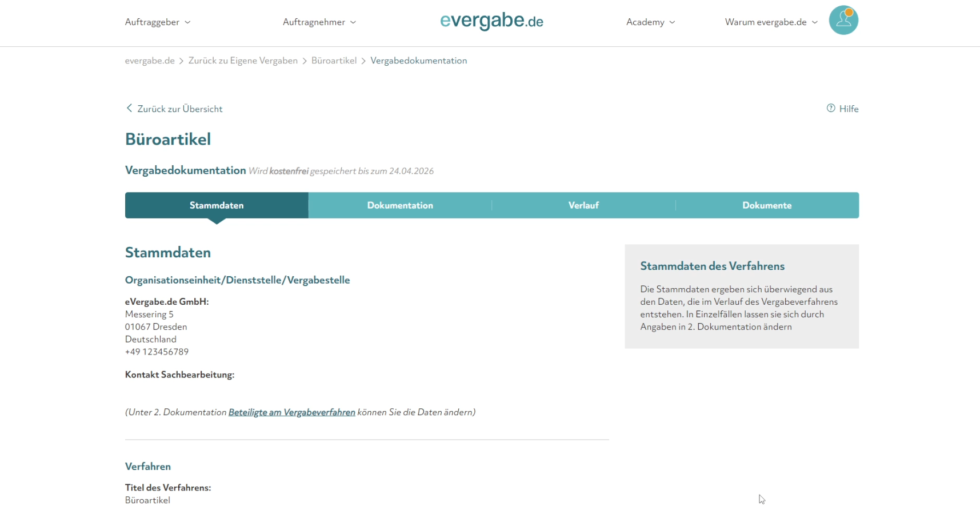Select the Stammdaten tab
Viewport: 980px width, 506px height.
[217, 205]
